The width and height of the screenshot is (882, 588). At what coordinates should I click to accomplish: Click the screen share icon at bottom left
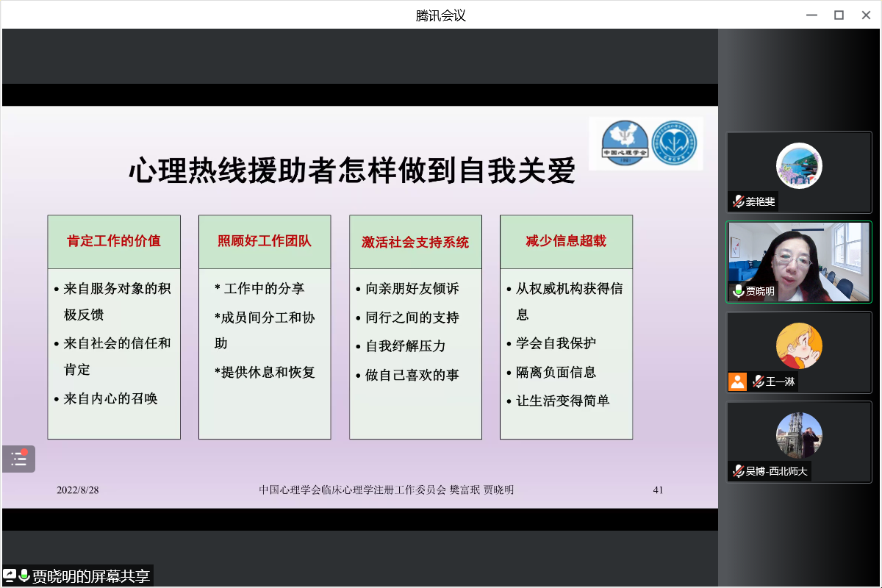click(10, 576)
